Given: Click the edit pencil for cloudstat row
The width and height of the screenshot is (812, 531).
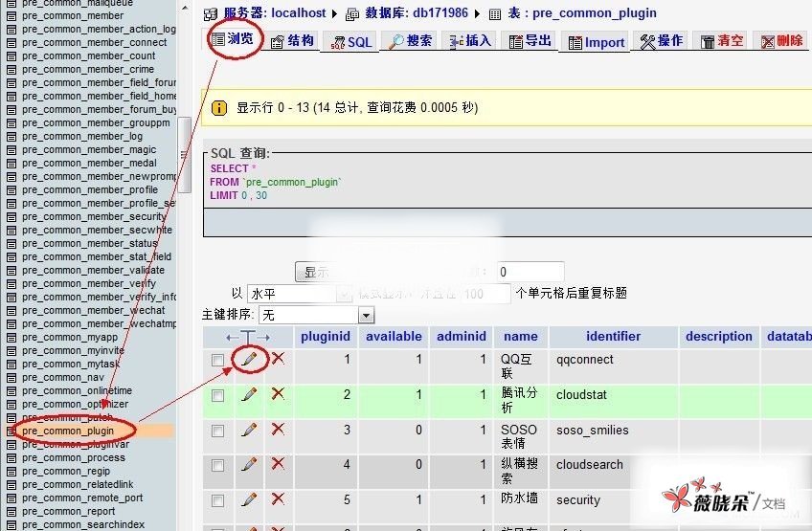Looking at the screenshot, I should [249, 393].
